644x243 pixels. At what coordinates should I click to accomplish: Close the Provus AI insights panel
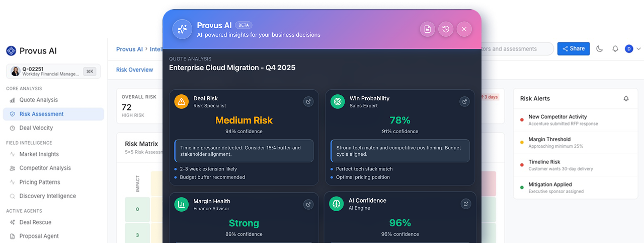[x=464, y=29]
